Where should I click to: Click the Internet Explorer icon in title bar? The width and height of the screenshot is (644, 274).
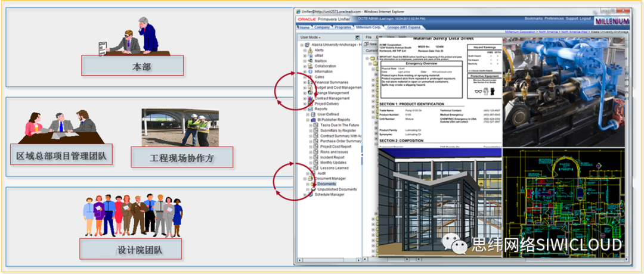(x=298, y=12)
